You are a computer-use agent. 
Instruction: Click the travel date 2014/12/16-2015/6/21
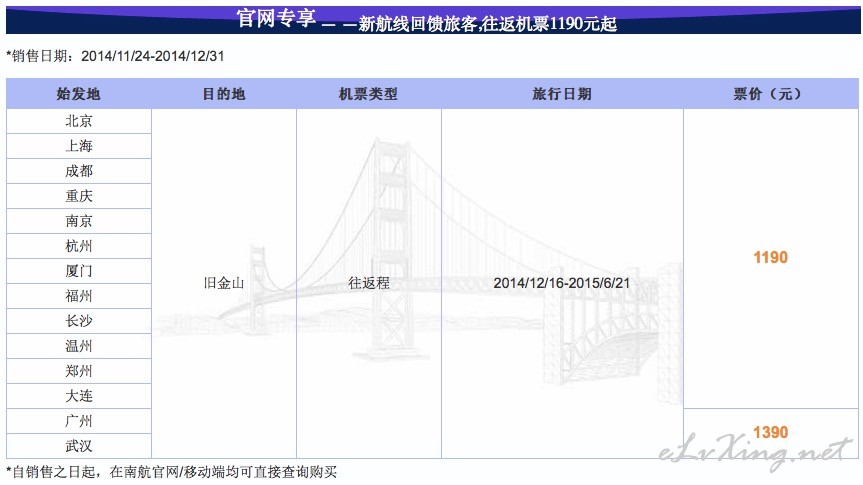point(561,283)
